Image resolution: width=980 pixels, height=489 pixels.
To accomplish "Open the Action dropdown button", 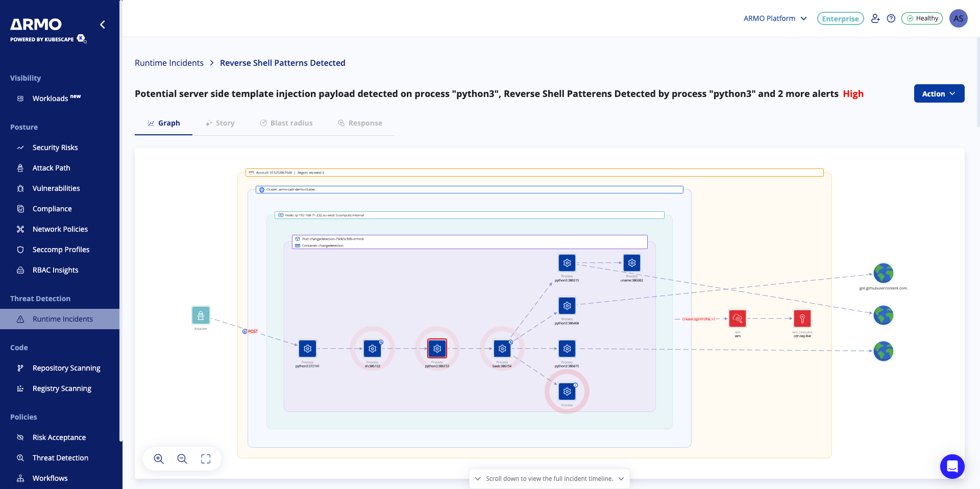I will pos(939,93).
